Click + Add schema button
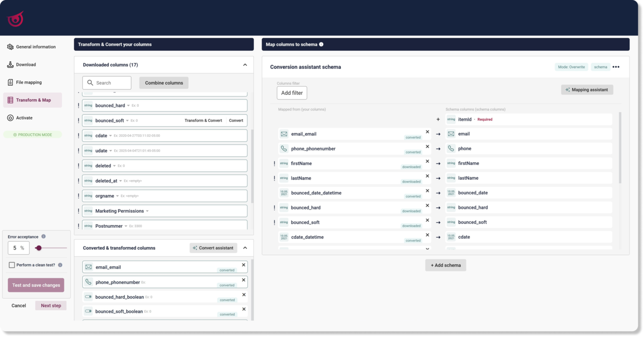The width and height of the screenshot is (644, 339). 446,266
